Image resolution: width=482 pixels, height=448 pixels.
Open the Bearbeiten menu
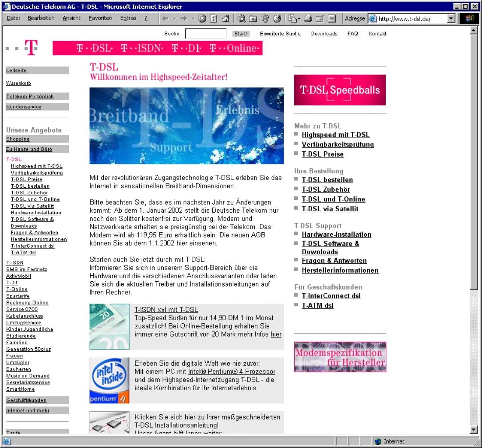(x=41, y=18)
